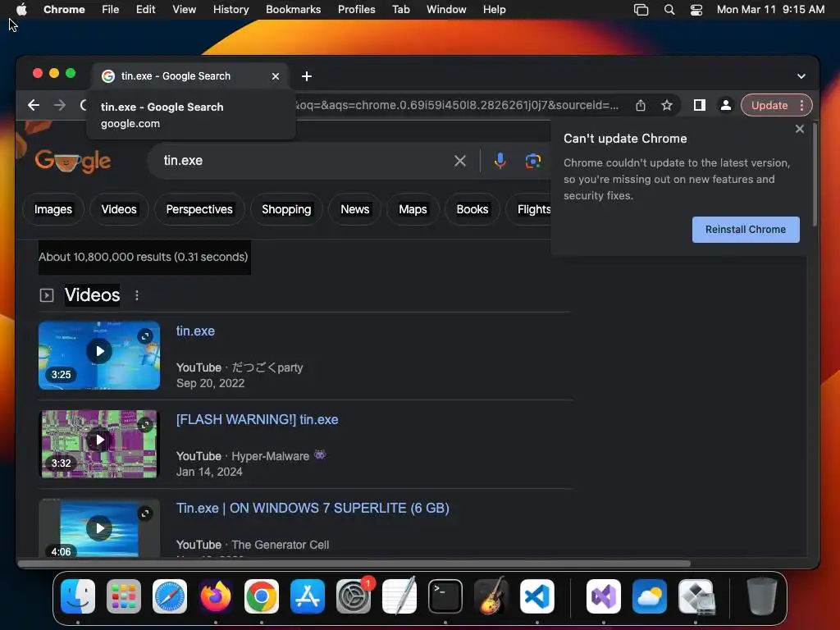Open the tin.exe video result link

coord(195,331)
